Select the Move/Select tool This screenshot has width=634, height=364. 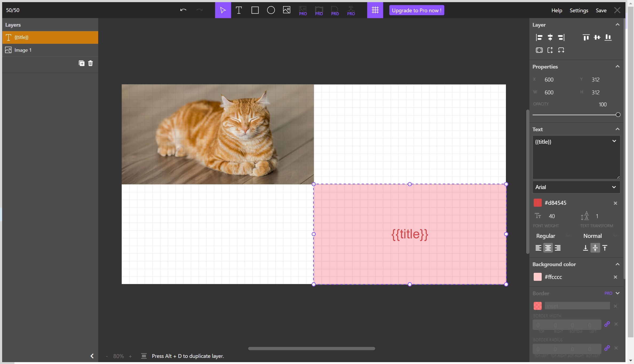pyautogui.click(x=223, y=10)
